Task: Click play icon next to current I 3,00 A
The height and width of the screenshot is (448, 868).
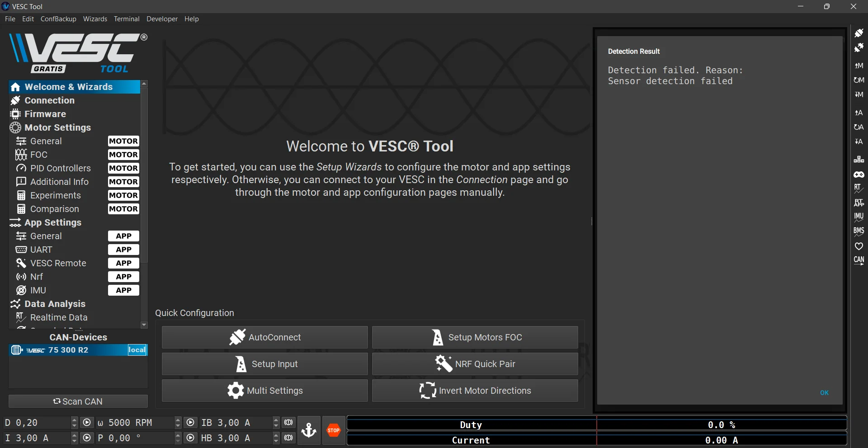Action: 87,438
